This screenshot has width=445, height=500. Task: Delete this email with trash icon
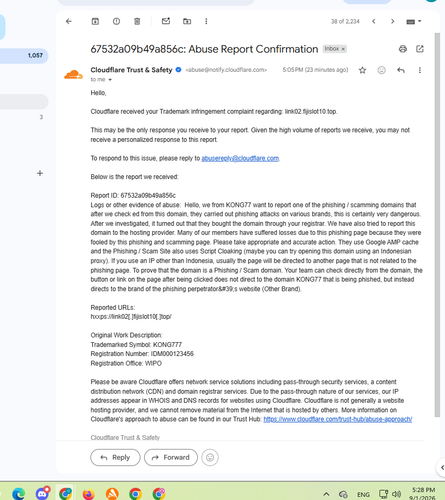click(x=137, y=21)
